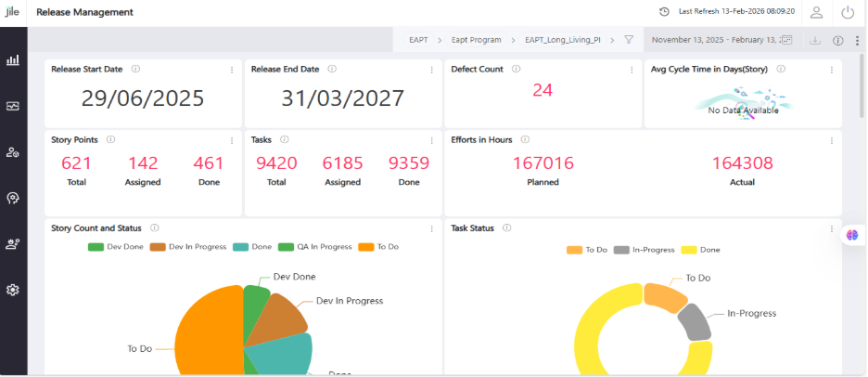Screen dimensions: 868x377
Task: Click the vertical page scrollbar
Action: [862, 85]
